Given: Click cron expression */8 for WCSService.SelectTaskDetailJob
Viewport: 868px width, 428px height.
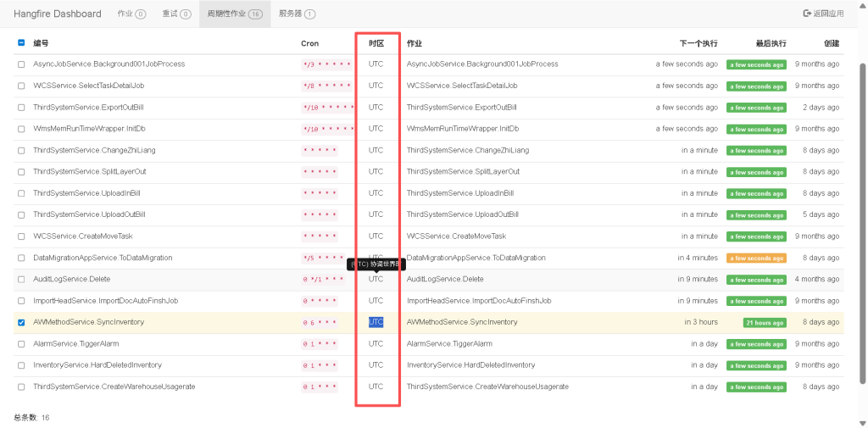Looking at the screenshot, I should (x=326, y=86).
